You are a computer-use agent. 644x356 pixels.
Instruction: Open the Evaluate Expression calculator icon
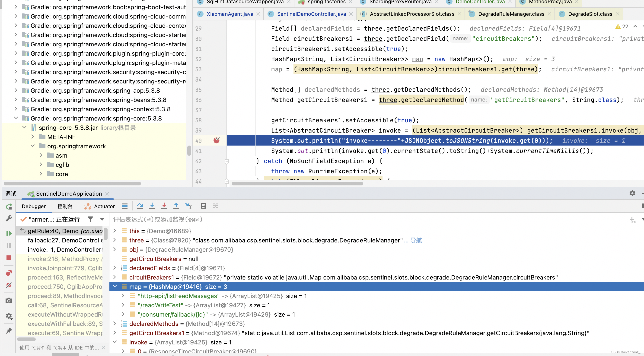point(204,206)
